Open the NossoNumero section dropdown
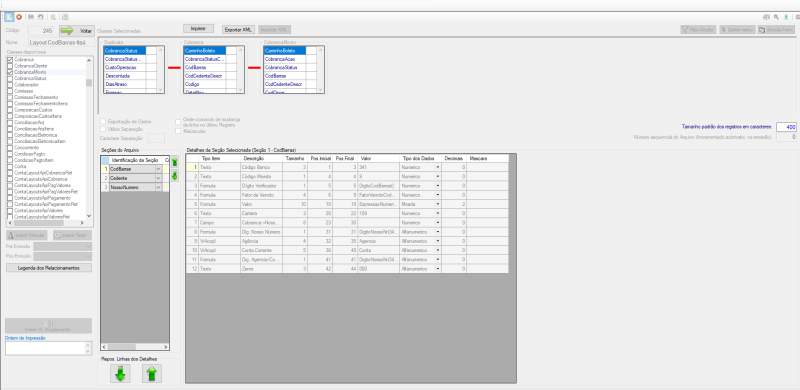Image resolution: width=800 pixels, height=390 pixels. tap(158, 187)
